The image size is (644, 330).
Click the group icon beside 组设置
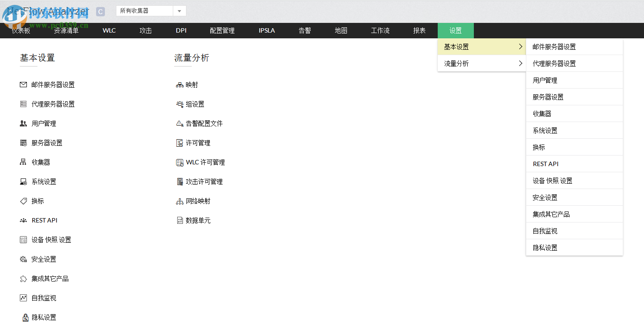pos(180,104)
